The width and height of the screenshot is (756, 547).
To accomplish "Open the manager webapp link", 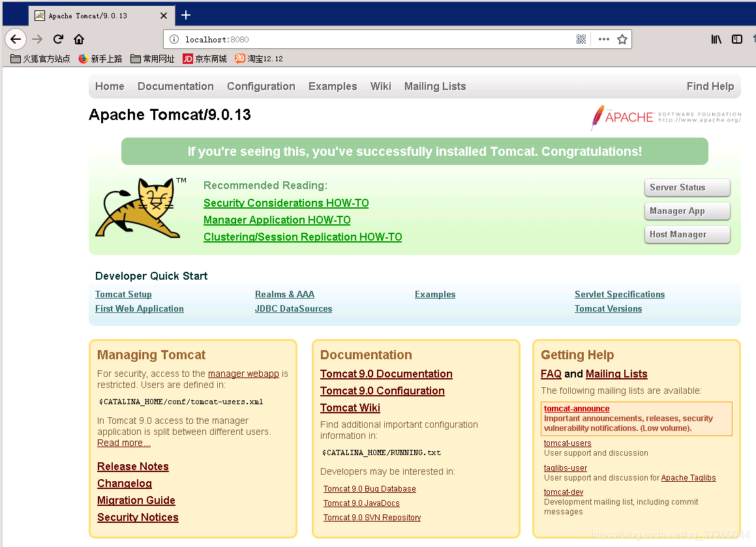I will click(x=243, y=374).
